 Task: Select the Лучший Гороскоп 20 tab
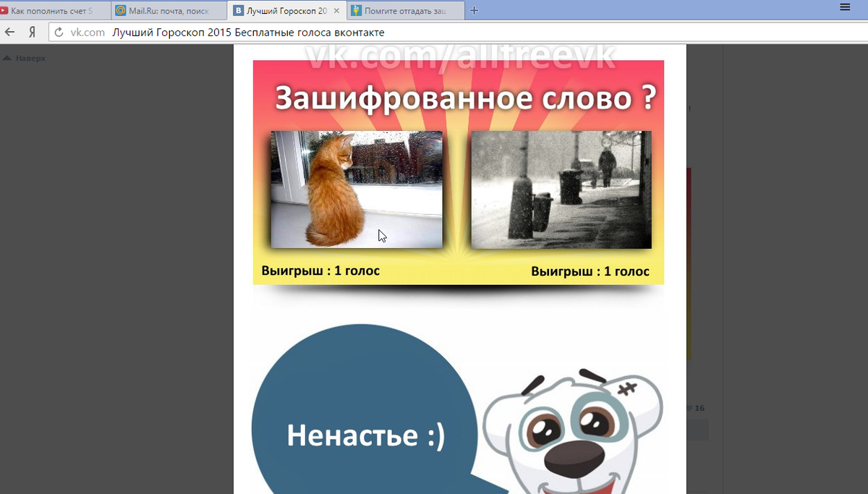[286, 11]
